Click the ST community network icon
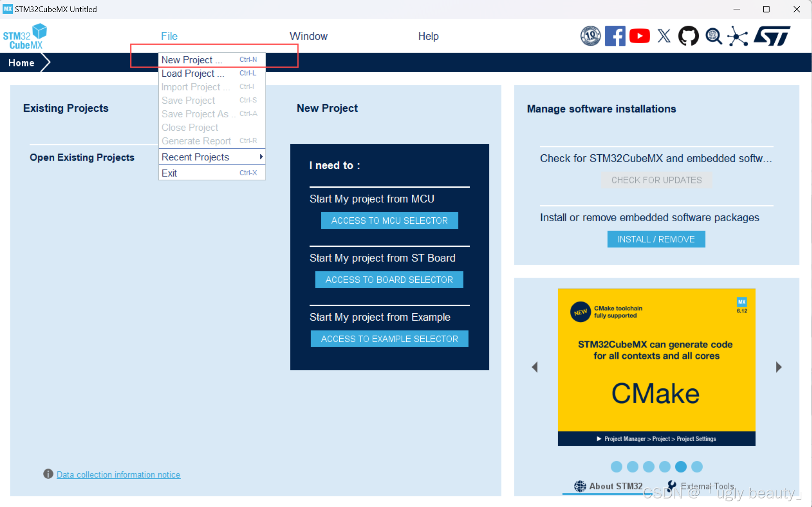Image resolution: width=812 pixels, height=507 pixels. click(737, 36)
